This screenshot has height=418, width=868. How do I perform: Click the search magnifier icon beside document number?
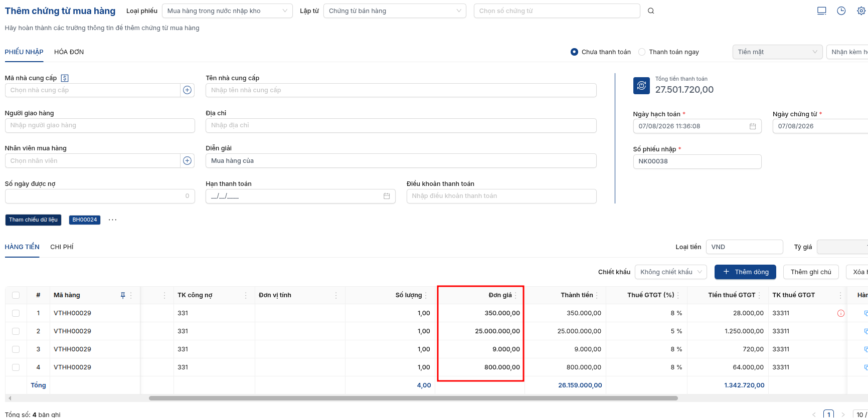(650, 11)
